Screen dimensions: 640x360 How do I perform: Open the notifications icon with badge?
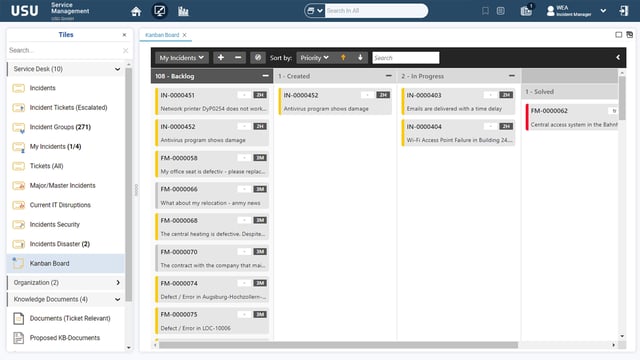coord(527,10)
